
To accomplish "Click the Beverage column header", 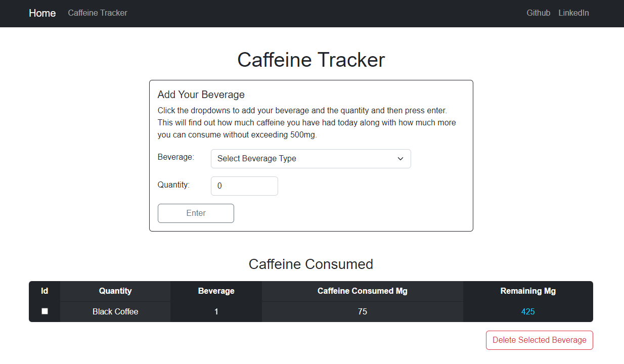I will (x=216, y=291).
